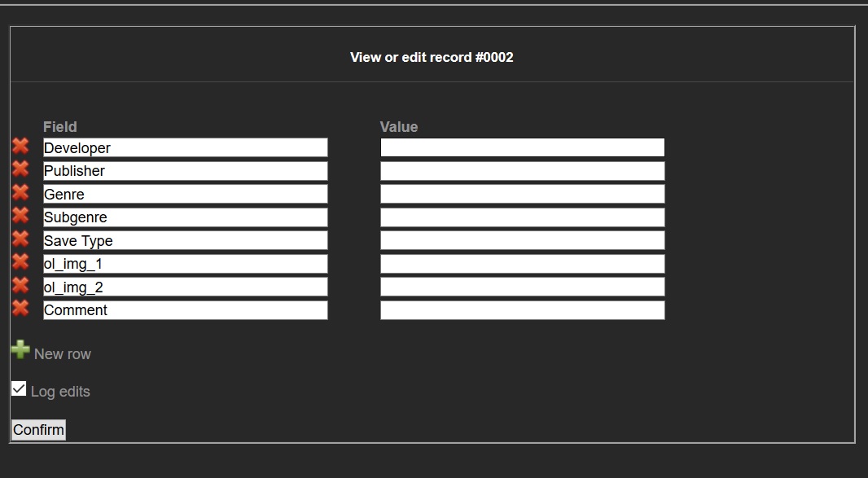Delete the Subgenre field row

pos(20,216)
